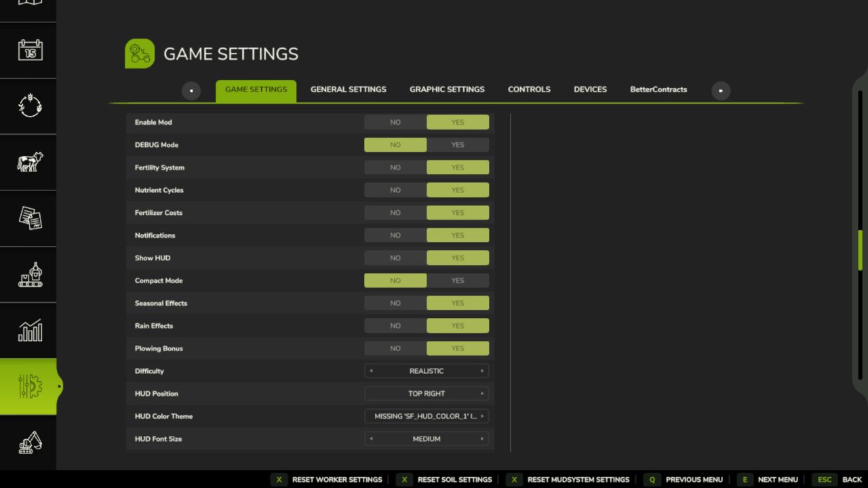Image resolution: width=868 pixels, height=488 pixels.
Task: Disable Fertility System by clicking No
Action: tap(395, 167)
